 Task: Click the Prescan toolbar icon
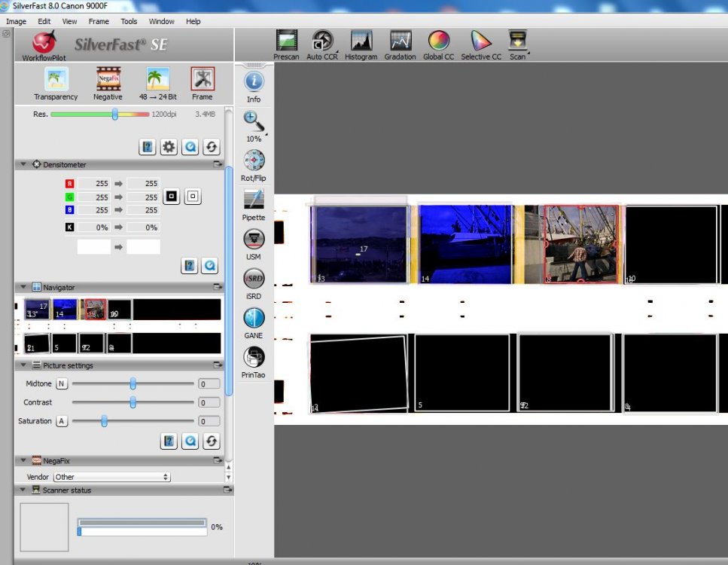click(286, 41)
